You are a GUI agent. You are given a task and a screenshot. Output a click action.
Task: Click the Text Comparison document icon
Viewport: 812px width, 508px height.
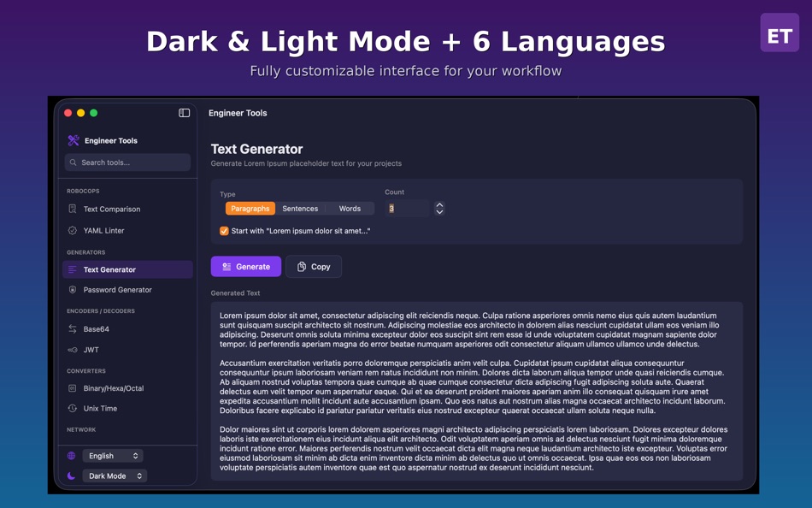73,209
